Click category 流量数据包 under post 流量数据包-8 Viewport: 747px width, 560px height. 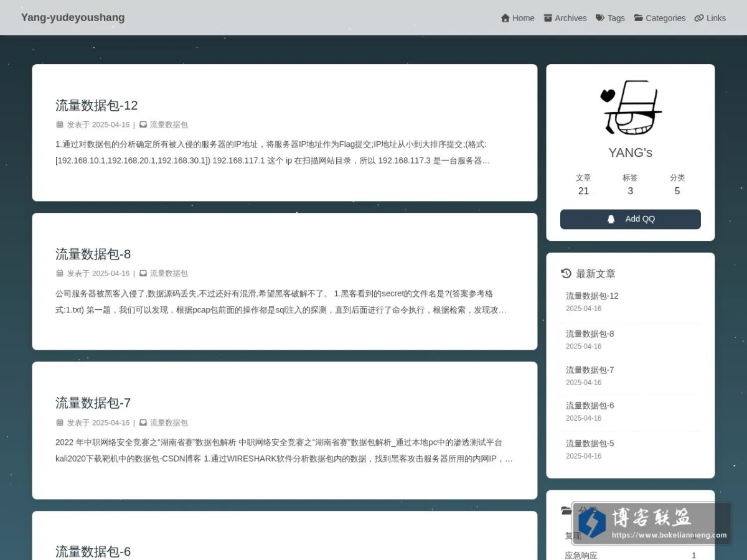click(x=169, y=273)
